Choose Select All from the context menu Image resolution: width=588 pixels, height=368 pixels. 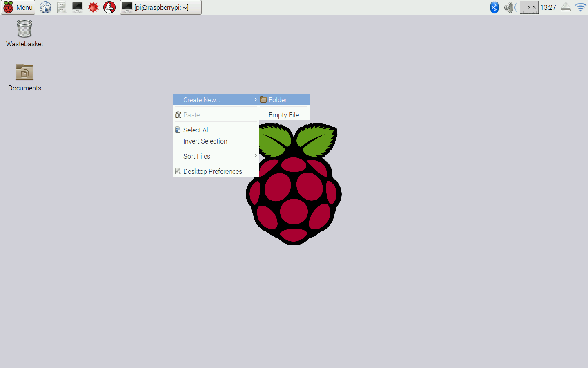coord(216,130)
